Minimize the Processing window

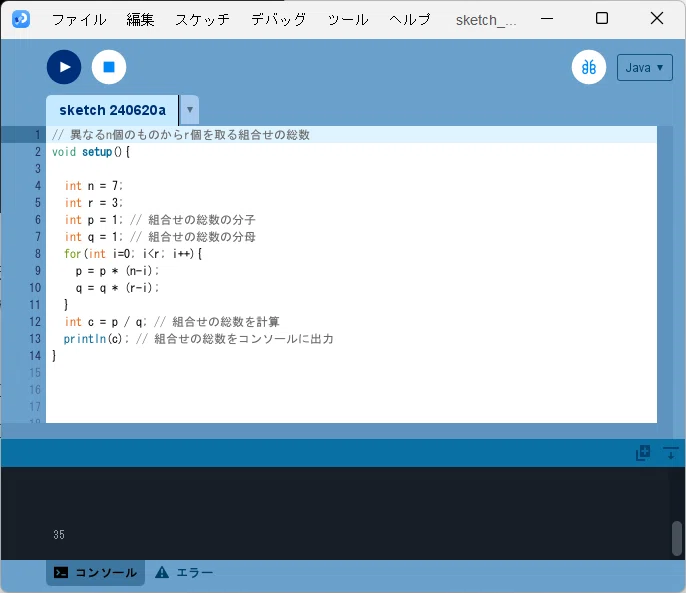(x=547, y=19)
